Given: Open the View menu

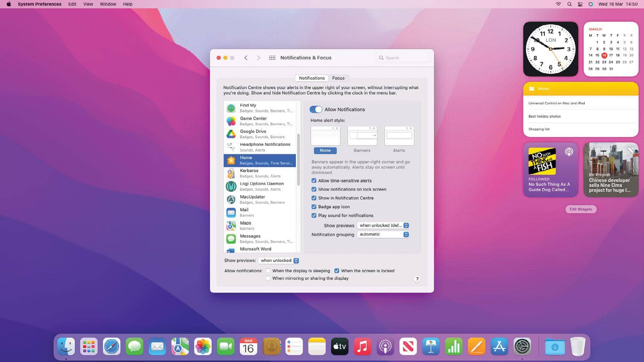Looking at the screenshot, I should click(88, 4).
